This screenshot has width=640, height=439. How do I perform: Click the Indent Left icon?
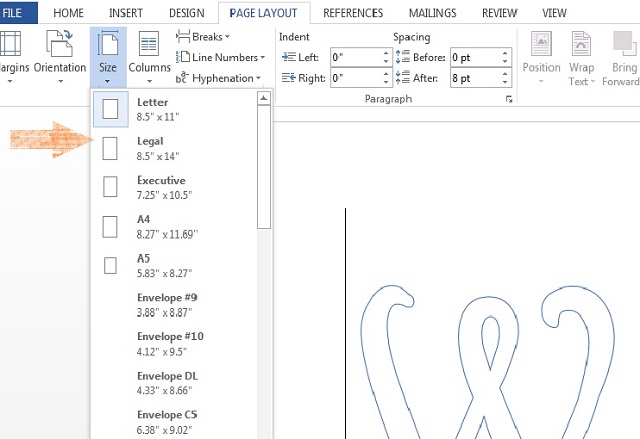coord(289,57)
